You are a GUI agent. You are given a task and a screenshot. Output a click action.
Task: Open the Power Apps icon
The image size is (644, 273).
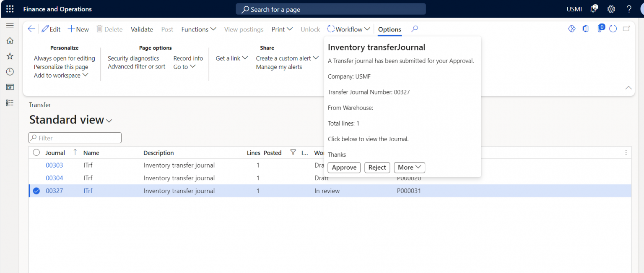pyautogui.click(x=571, y=29)
